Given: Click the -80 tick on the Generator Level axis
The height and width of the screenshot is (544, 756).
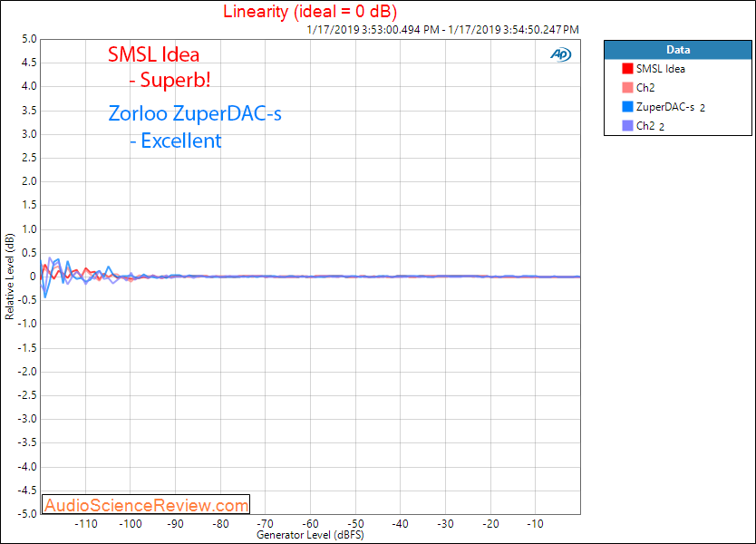Looking at the screenshot, I should [220, 524].
